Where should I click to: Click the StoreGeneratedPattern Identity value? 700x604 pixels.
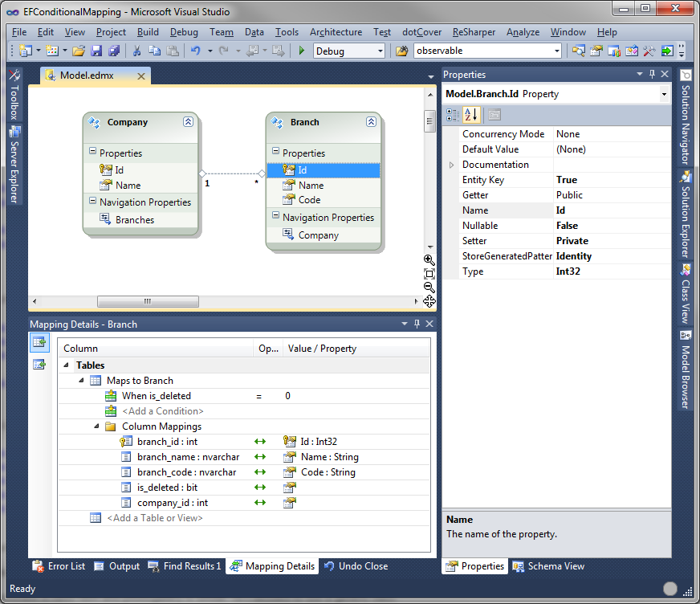[612, 256]
